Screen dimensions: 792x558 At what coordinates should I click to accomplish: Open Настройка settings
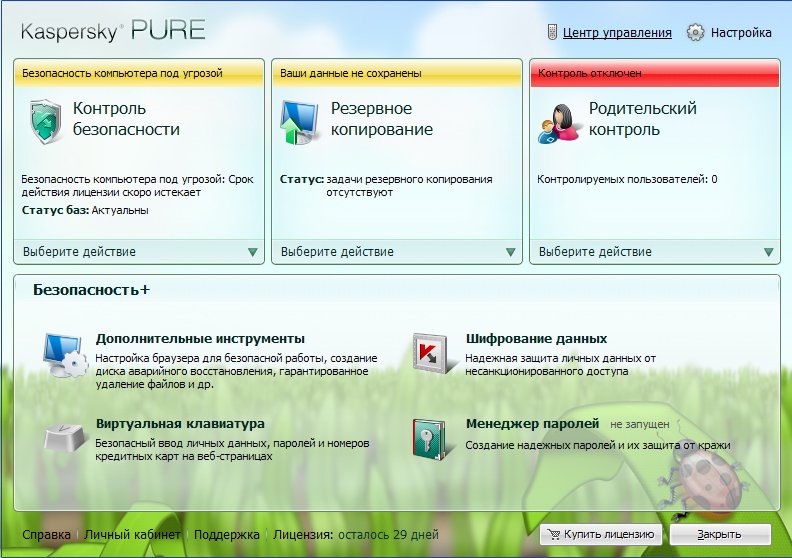pos(741,32)
